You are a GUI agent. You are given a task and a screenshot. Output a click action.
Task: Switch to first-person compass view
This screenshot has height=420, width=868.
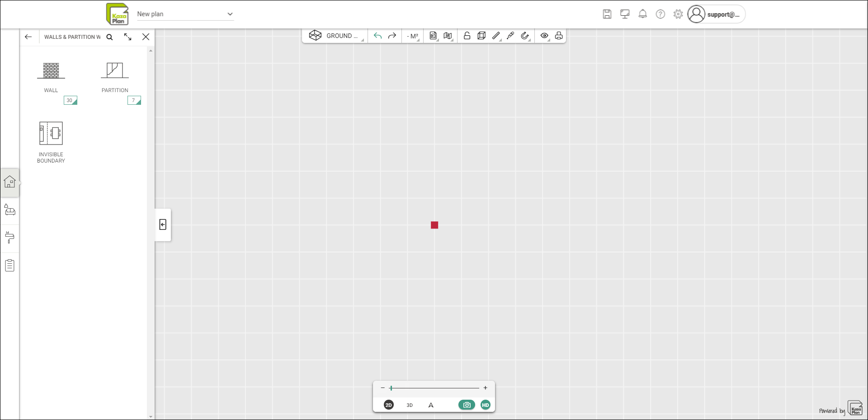[431, 405]
